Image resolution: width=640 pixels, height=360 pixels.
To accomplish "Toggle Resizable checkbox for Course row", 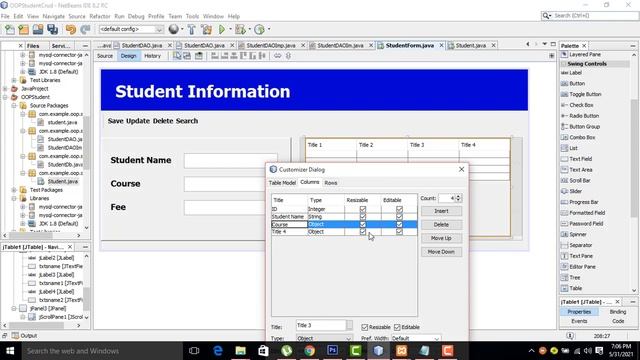I will click(362, 224).
